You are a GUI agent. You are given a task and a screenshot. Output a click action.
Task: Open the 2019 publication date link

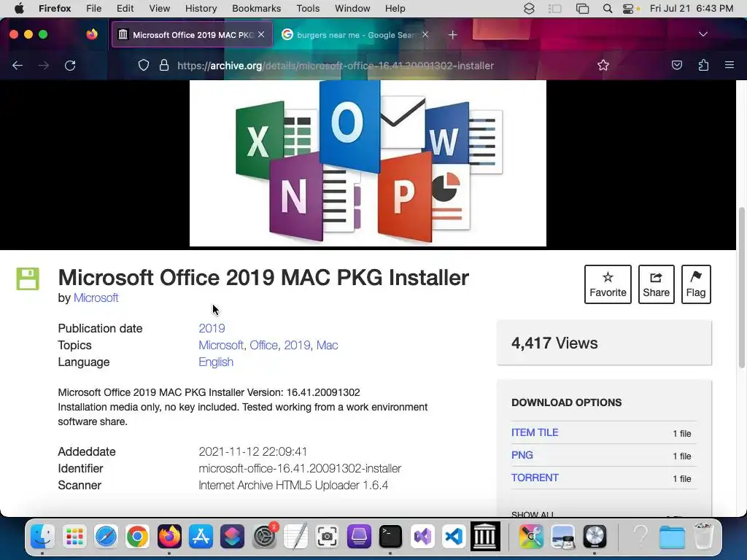click(x=212, y=329)
